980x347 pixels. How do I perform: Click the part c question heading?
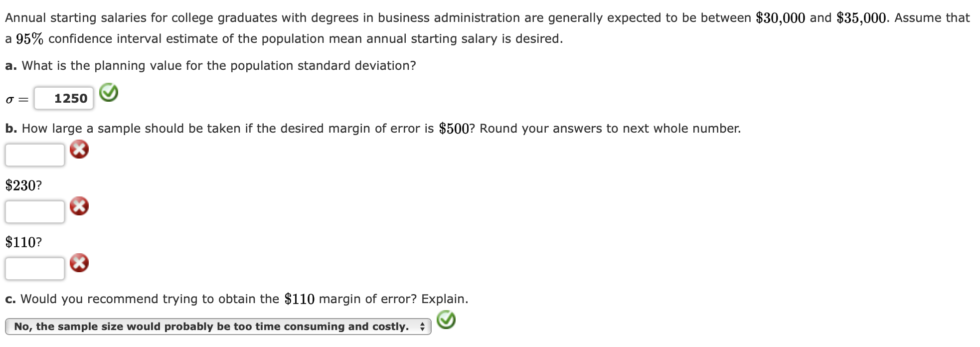coord(234,299)
